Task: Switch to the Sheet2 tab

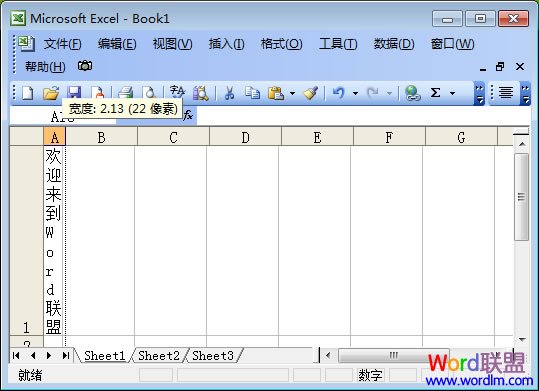Action: click(159, 356)
